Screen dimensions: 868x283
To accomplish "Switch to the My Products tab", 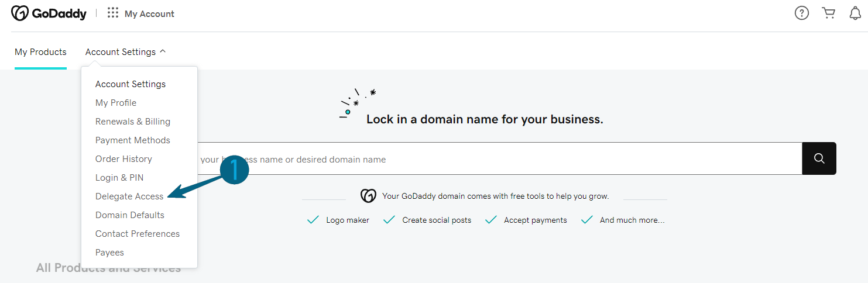I will click(40, 52).
